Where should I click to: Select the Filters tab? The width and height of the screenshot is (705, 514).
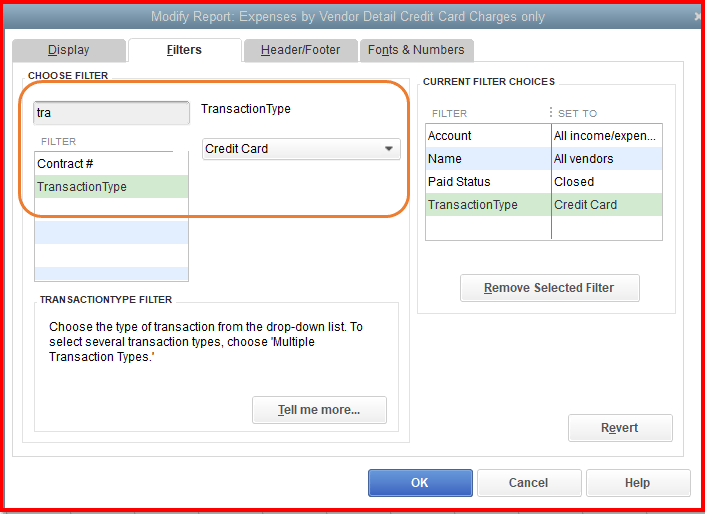tap(184, 50)
